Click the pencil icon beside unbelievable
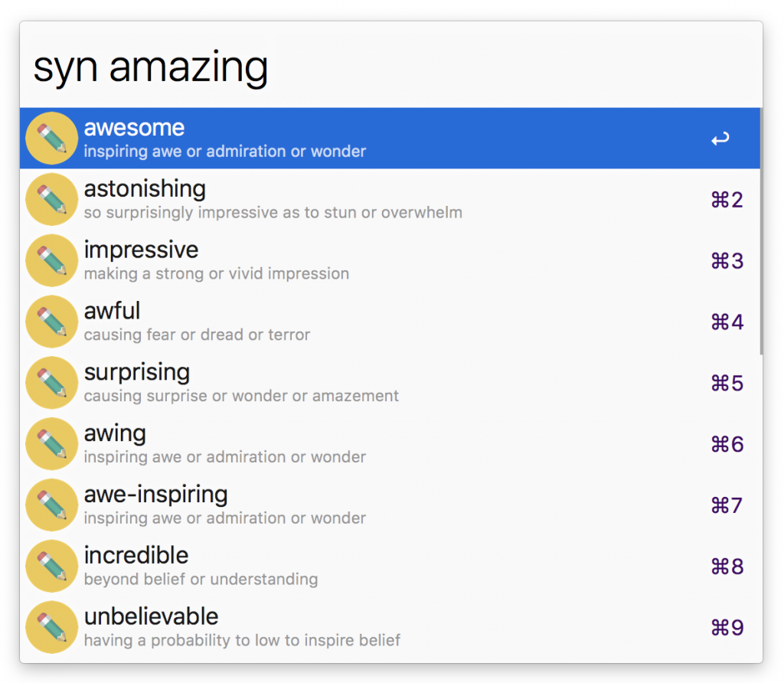This screenshot has width=784, height=683. click(x=51, y=628)
